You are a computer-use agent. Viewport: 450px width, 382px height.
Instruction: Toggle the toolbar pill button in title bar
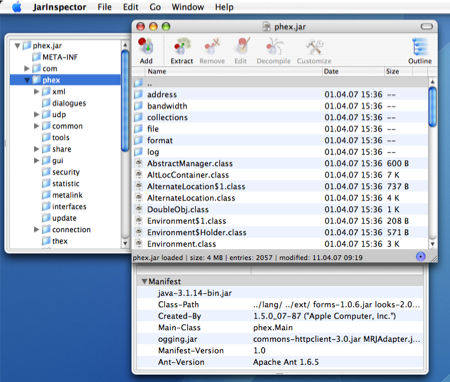[427, 26]
